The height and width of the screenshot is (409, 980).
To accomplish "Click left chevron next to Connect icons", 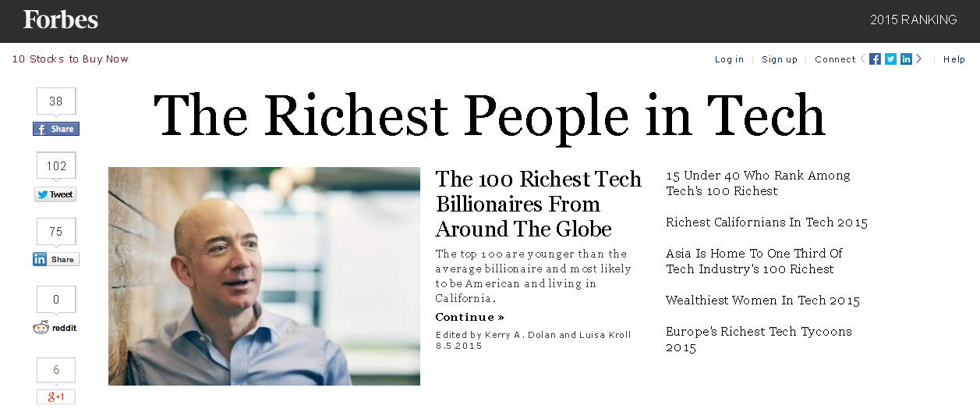I will [x=863, y=59].
